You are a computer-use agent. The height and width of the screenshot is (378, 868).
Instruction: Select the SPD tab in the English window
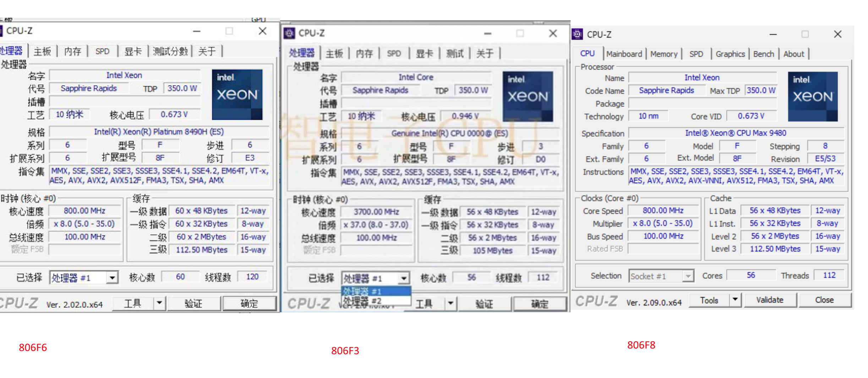pos(696,54)
